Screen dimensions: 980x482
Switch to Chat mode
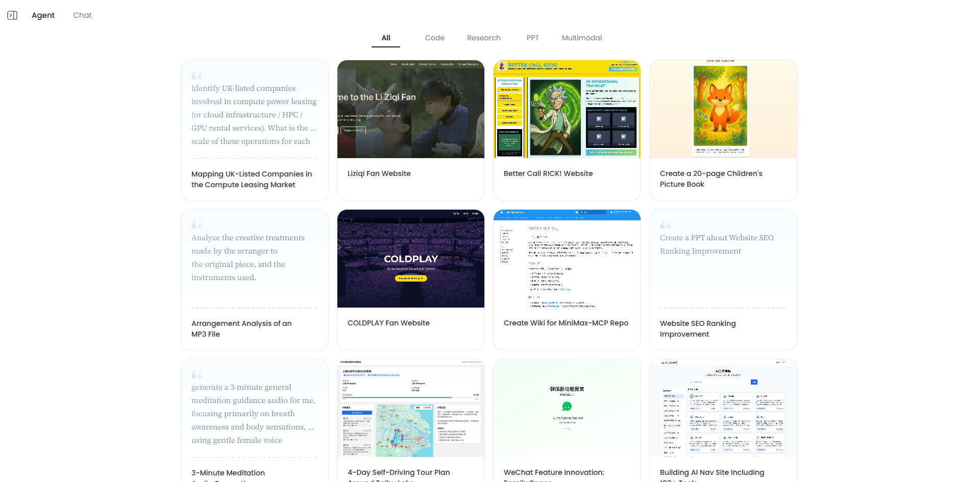82,15
